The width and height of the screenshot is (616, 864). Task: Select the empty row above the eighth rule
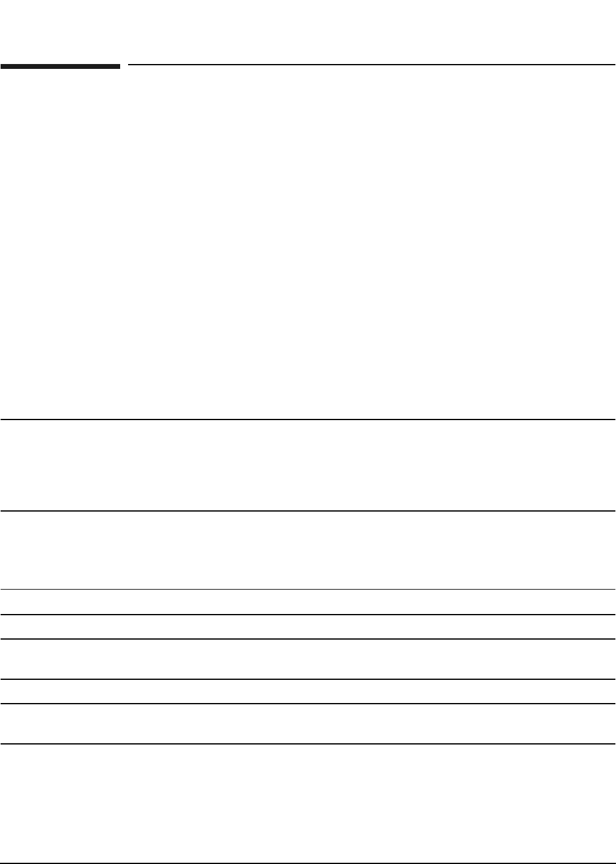pos(307,724)
